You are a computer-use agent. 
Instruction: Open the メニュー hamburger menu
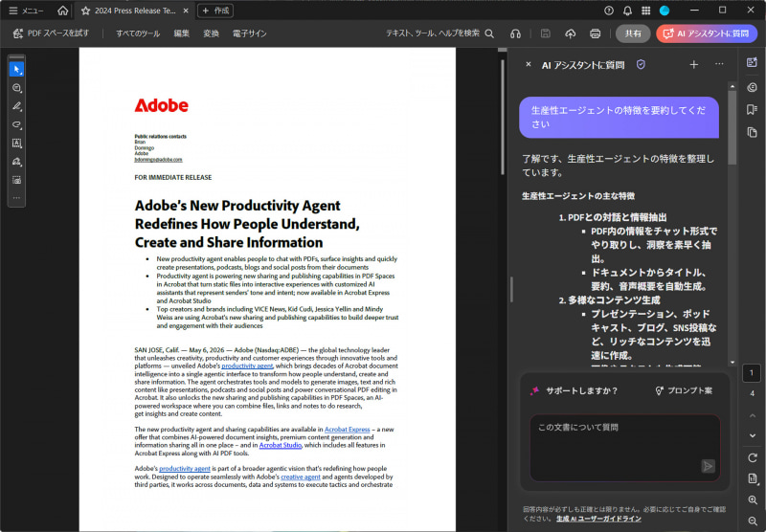coord(27,11)
